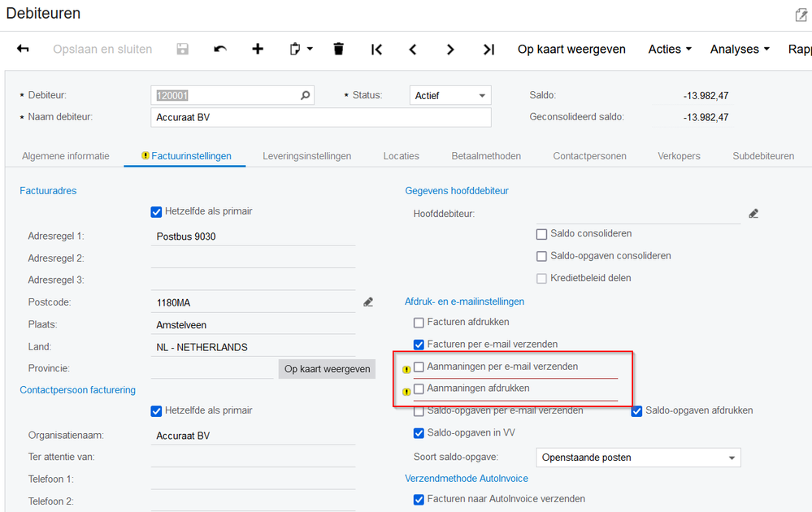
Task: Click the plus icon to add new debiteur
Action: 258,49
